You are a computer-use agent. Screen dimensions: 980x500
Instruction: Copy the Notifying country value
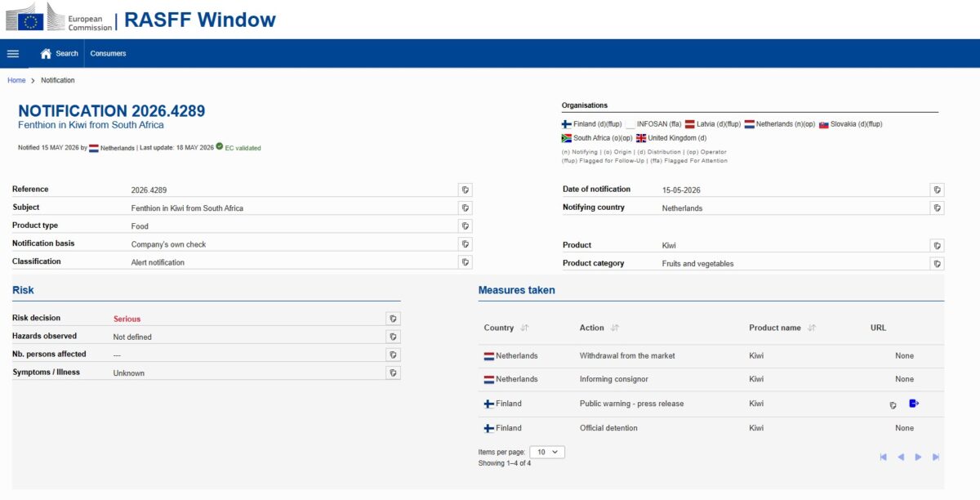click(x=938, y=208)
